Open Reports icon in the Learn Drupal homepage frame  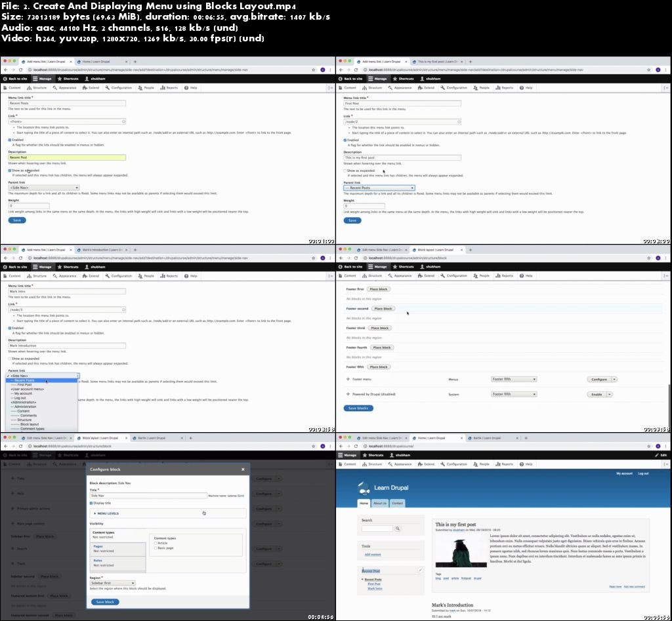click(x=498, y=464)
